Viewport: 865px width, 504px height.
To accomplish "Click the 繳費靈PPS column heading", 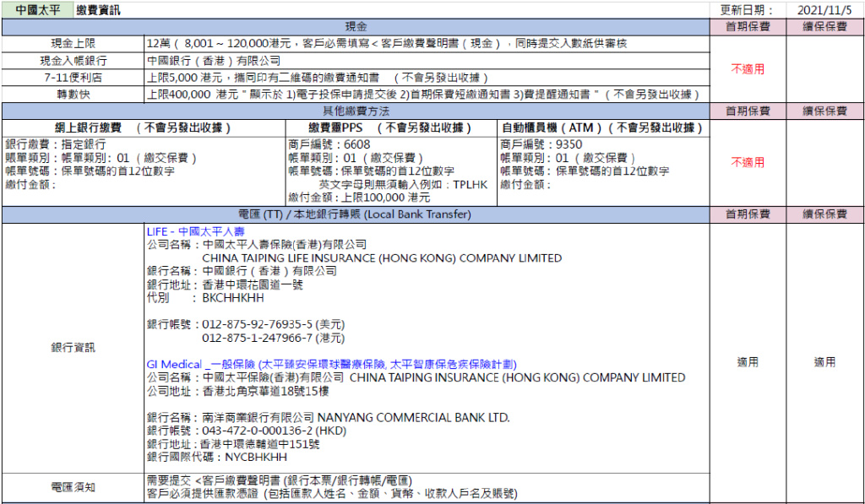I will (x=391, y=128).
